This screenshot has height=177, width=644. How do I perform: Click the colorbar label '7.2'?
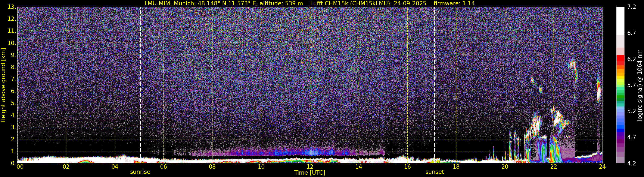632,7
